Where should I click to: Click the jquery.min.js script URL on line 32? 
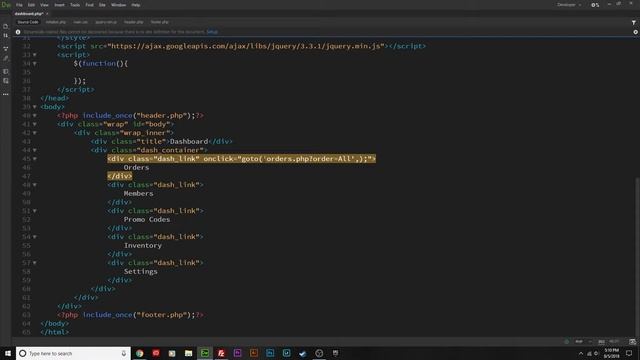(x=247, y=46)
